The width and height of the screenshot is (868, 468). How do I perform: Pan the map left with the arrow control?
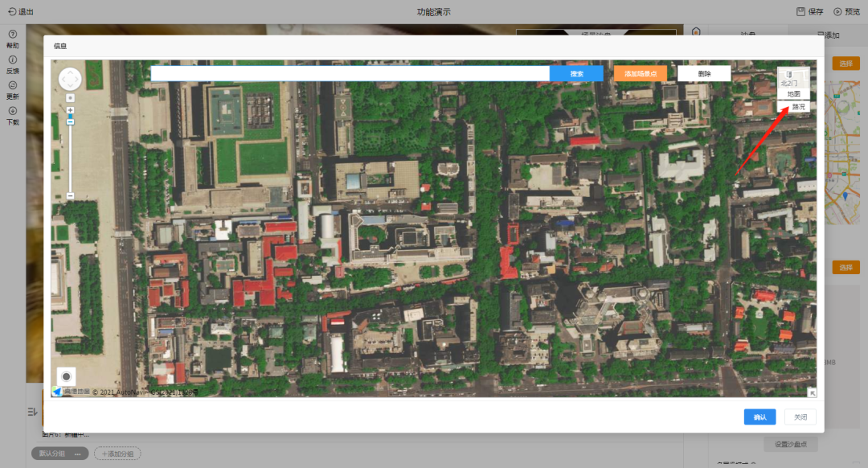pyautogui.click(x=62, y=79)
